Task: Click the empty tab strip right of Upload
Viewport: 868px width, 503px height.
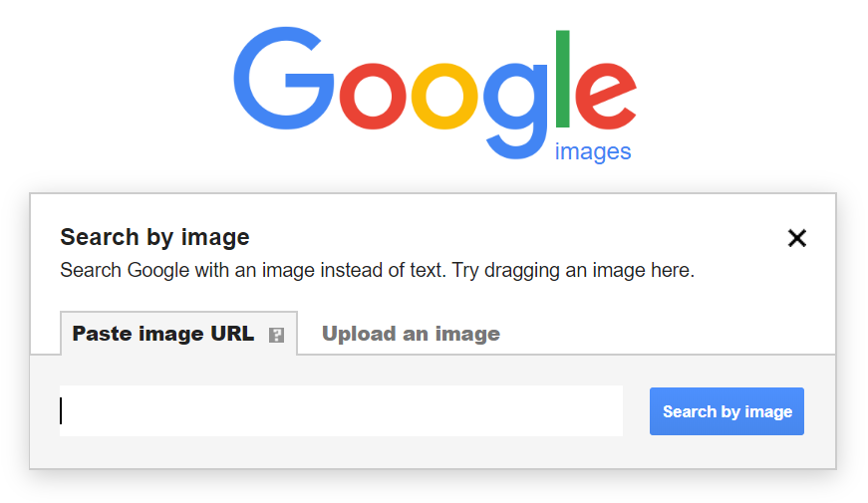Action: pos(670,334)
